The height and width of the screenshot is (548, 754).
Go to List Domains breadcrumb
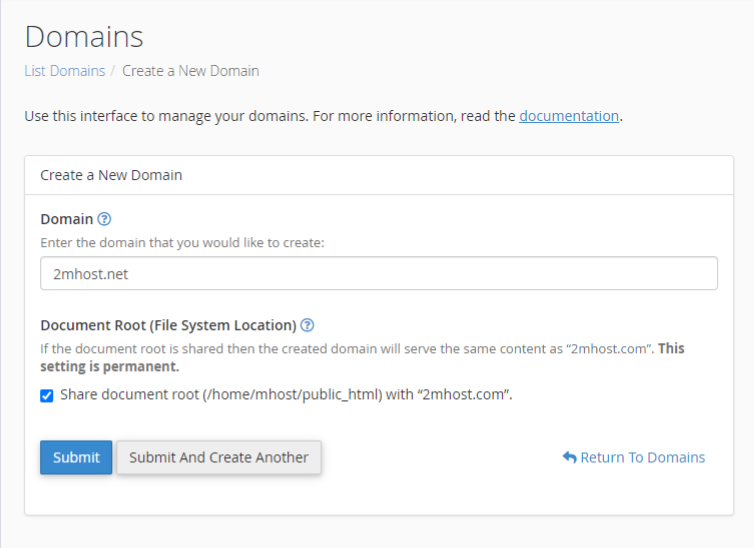[x=64, y=71]
